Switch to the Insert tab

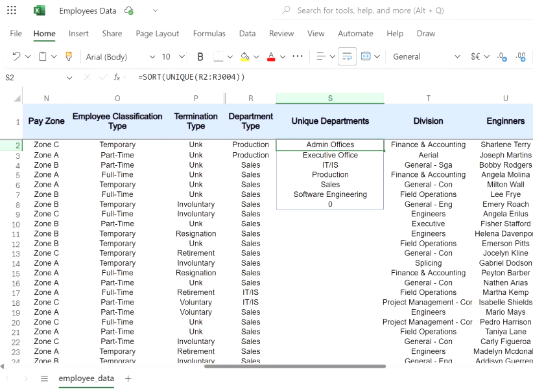click(x=78, y=34)
